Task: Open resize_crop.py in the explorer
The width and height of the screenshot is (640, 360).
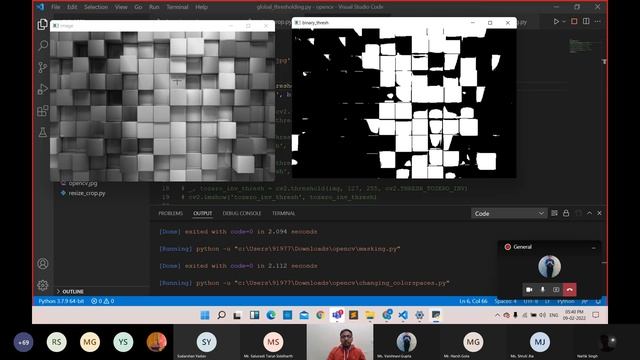Action: [87, 193]
